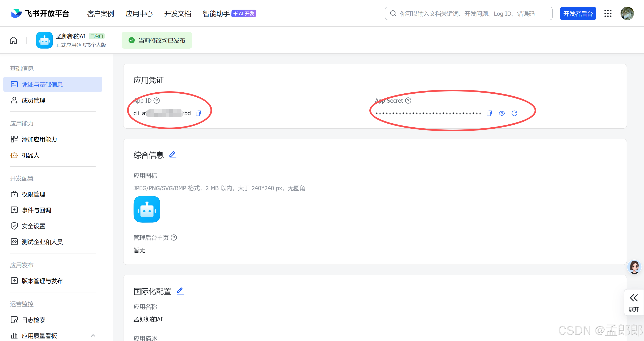Open user avatar account menu
The height and width of the screenshot is (341, 644).
[x=627, y=13]
